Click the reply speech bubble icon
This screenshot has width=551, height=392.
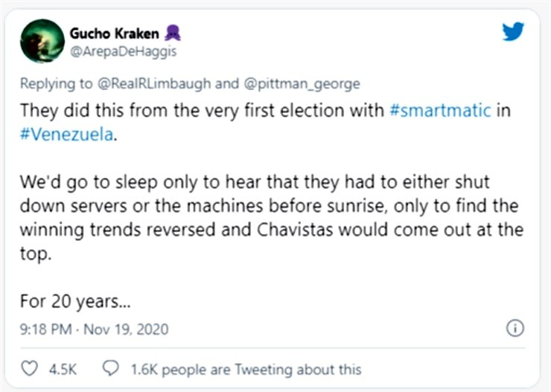click(x=110, y=368)
